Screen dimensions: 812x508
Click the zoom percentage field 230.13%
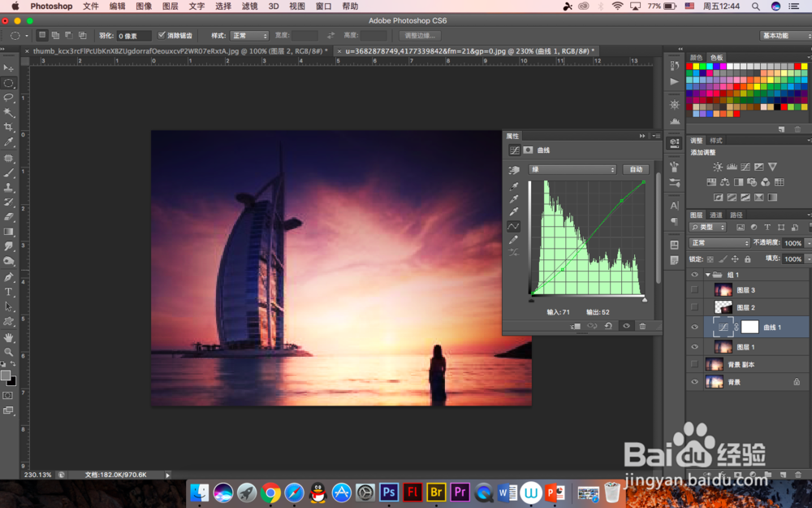pyautogui.click(x=38, y=475)
